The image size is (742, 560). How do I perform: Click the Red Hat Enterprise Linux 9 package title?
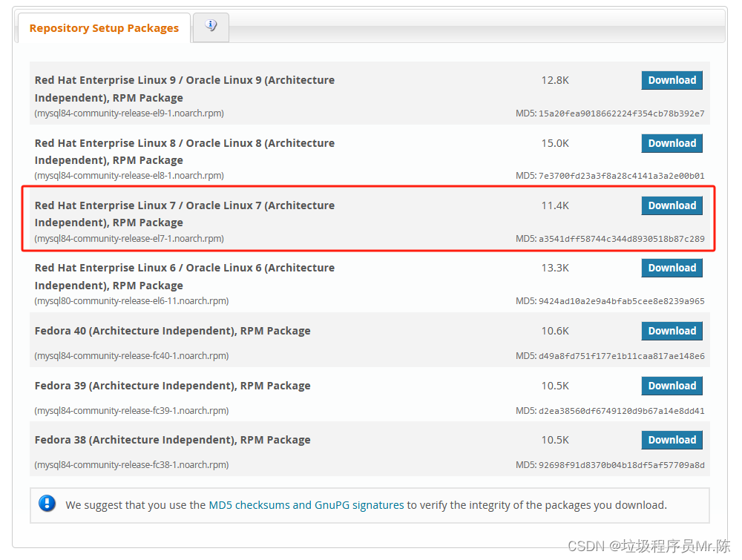(x=185, y=89)
